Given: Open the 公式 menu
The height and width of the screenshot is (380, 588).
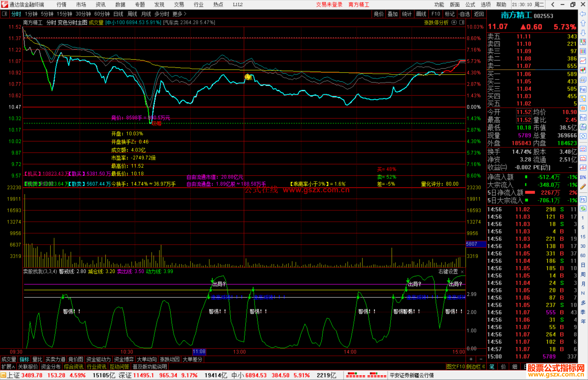Looking at the screenshot, I should pyautogui.click(x=470, y=4).
